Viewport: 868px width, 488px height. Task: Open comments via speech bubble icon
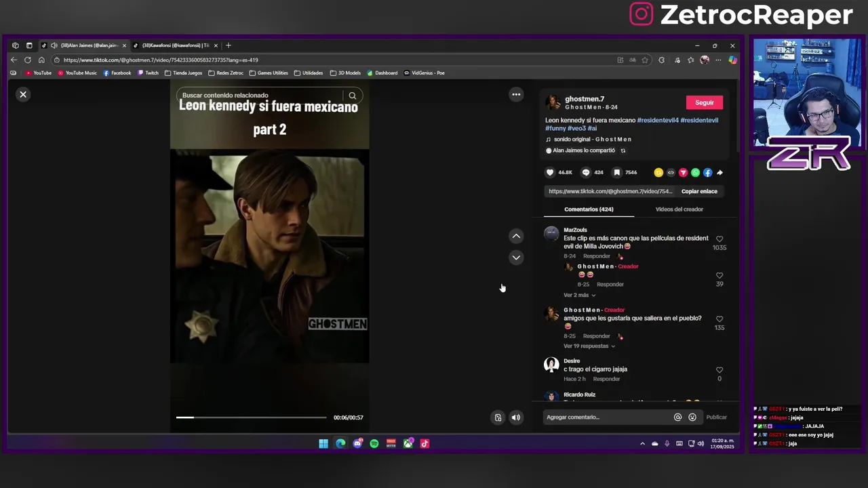586,172
